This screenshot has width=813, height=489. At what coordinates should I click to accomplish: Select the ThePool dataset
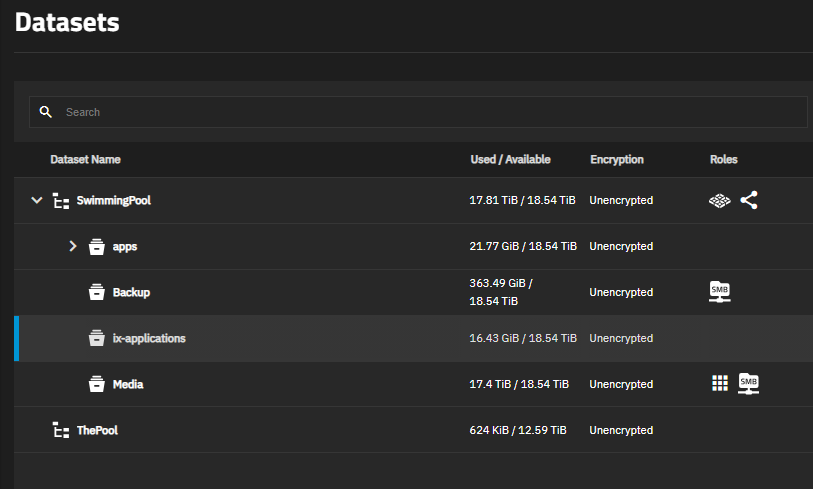coord(97,430)
